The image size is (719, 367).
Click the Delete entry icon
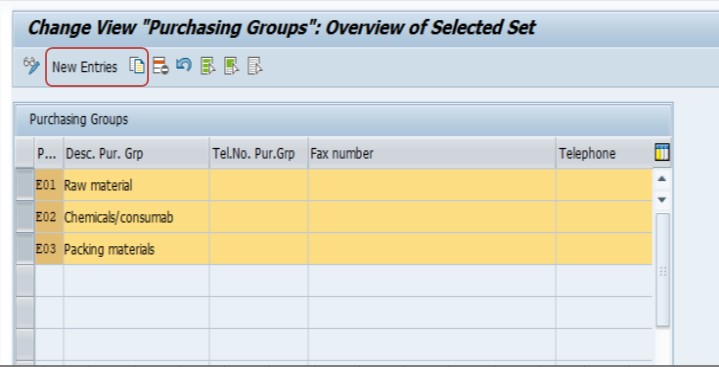[x=160, y=66]
